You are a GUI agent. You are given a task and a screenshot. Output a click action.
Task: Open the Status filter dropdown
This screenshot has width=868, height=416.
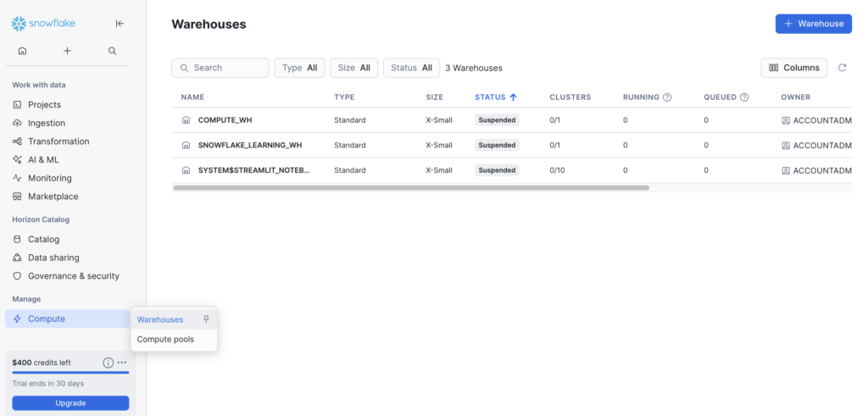click(411, 68)
